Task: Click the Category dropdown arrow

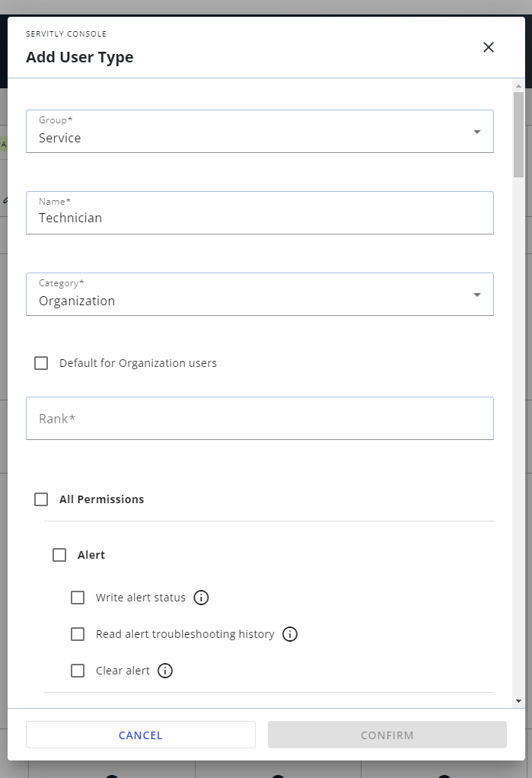Action: (477, 295)
